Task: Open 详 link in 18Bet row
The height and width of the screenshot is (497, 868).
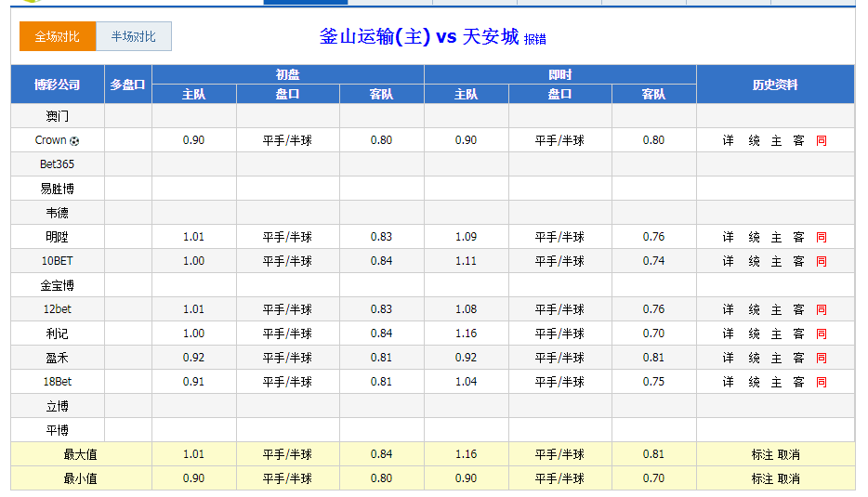Action: tap(728, 382)
